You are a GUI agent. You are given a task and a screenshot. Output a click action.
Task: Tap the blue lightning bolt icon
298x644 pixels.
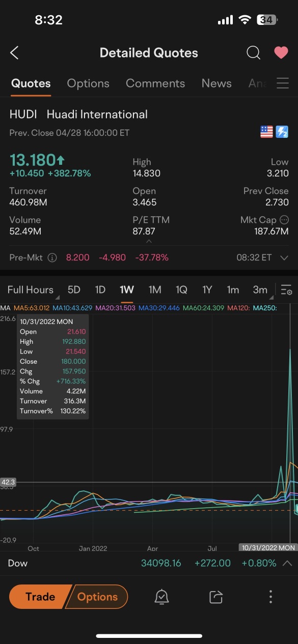pos(282,132)
